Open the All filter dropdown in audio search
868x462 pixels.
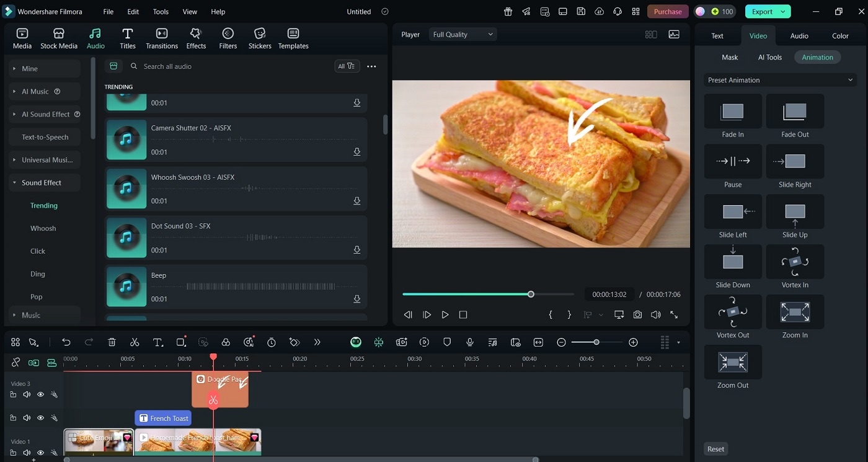click(x=347, y=66)
